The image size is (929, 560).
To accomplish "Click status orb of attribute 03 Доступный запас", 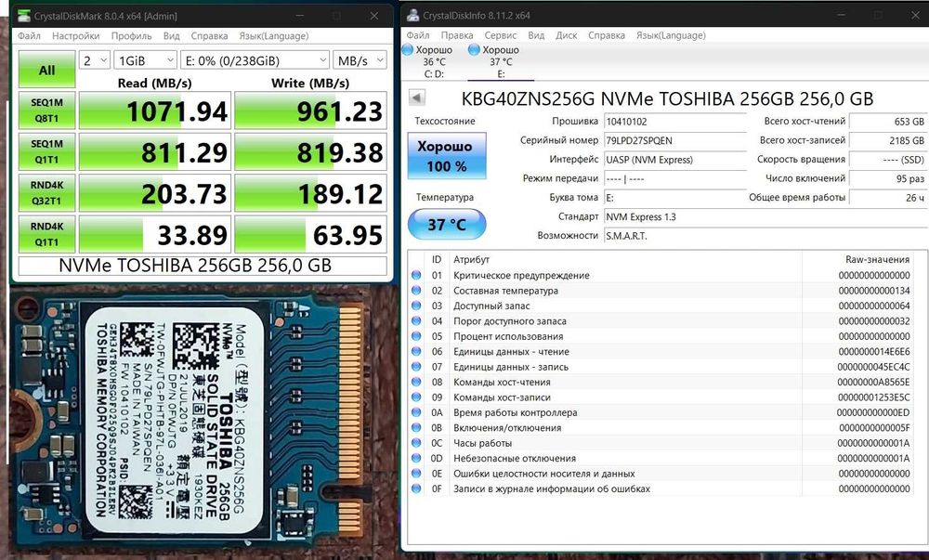I will tap(416, 306).
